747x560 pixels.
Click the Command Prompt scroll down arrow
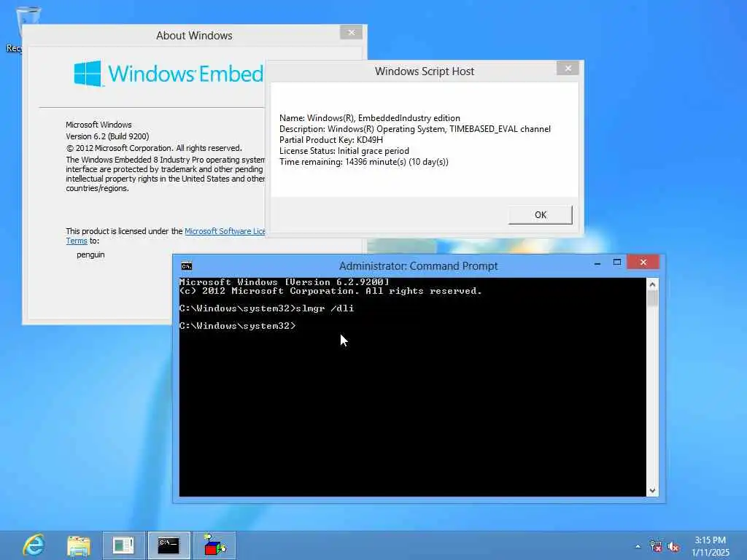click(652, 491)
